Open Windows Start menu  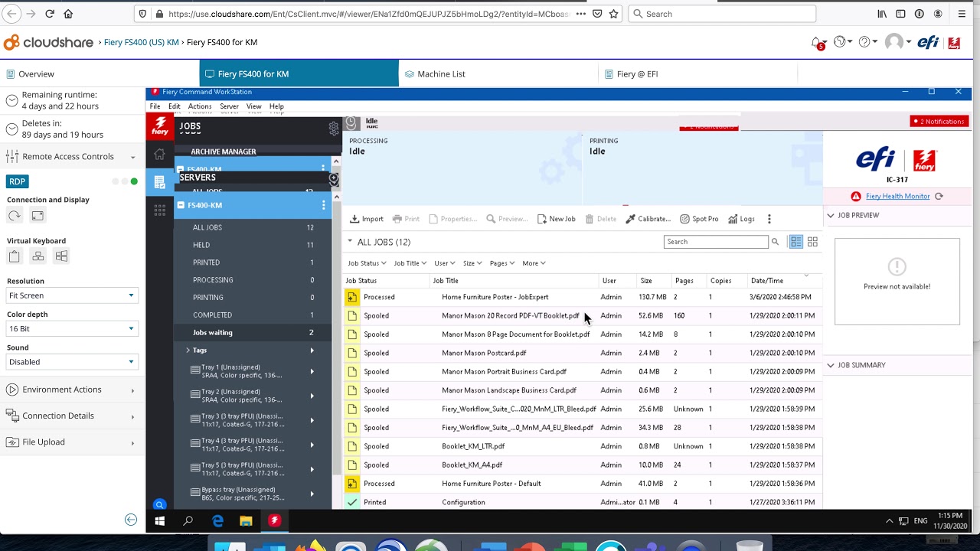tap(159, 521)
